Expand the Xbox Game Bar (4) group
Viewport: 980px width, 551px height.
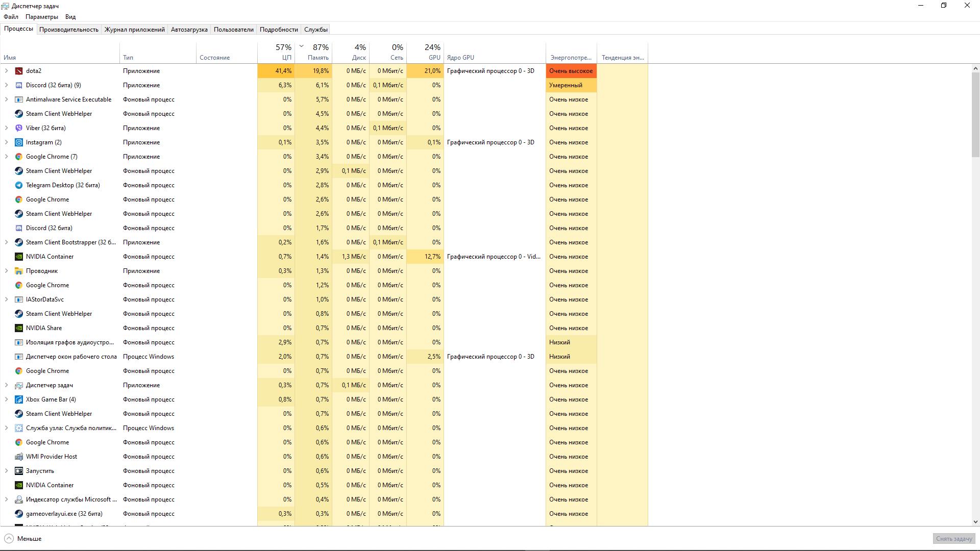point(6,399)
